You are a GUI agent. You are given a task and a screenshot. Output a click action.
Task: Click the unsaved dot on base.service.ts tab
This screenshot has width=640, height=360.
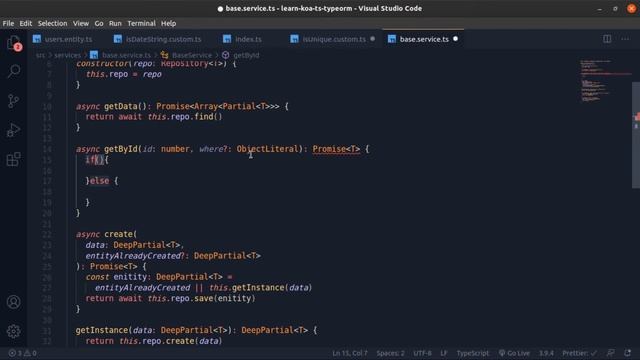coord(456,39)
